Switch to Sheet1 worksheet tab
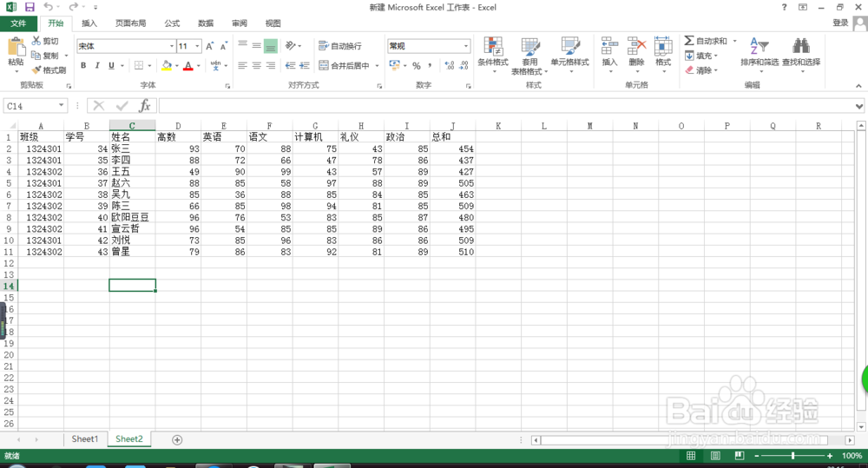Screen dimensions: 868x468 coord(85,438)
